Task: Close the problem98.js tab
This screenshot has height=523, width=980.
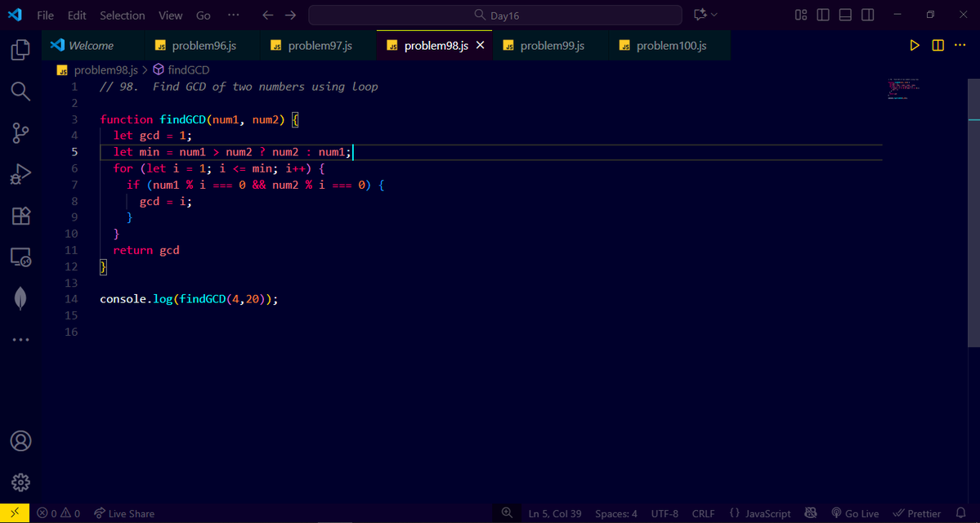Action: [481, 46]
